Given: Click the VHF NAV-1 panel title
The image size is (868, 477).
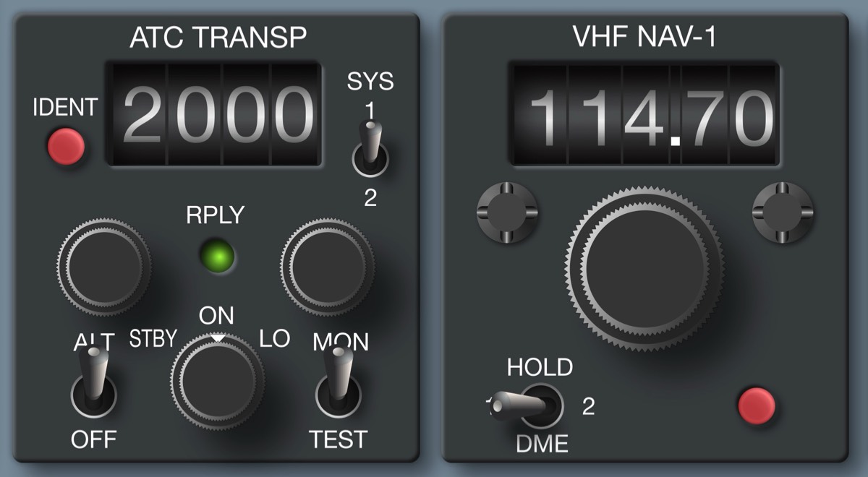Looking at the screenshot, I should 644,38.
